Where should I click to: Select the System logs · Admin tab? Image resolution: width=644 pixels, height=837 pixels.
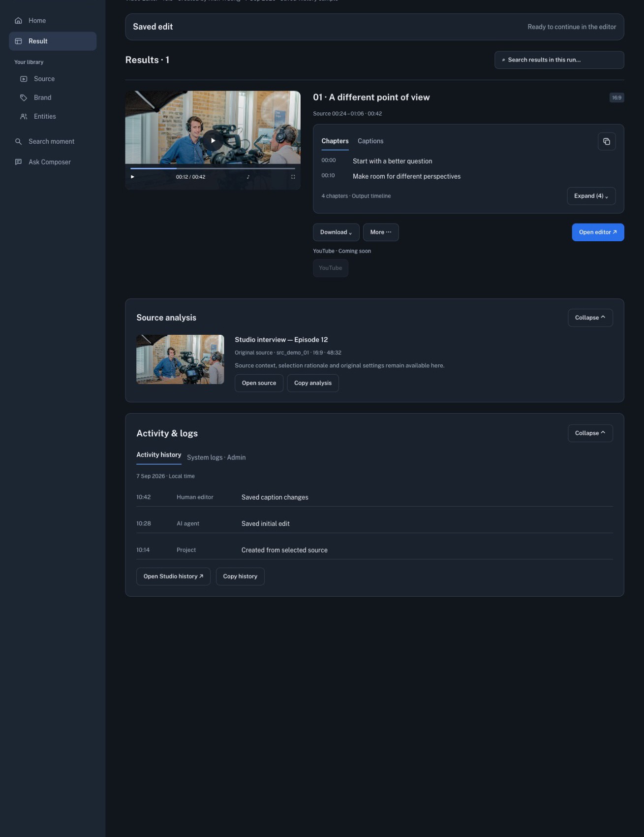click(216, 457)
